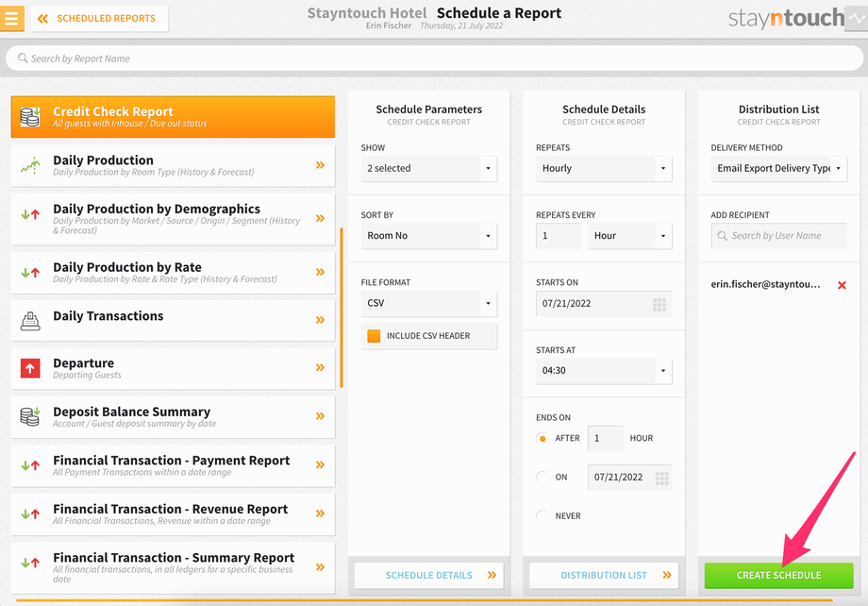Viewport: 868px width, 606px height.
Task: Click Summary Report arrows icon
Action: tap(30, 563)
